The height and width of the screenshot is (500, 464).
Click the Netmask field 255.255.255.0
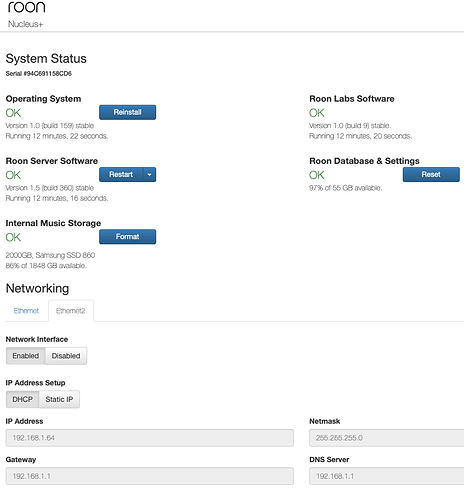click(387, 438)
